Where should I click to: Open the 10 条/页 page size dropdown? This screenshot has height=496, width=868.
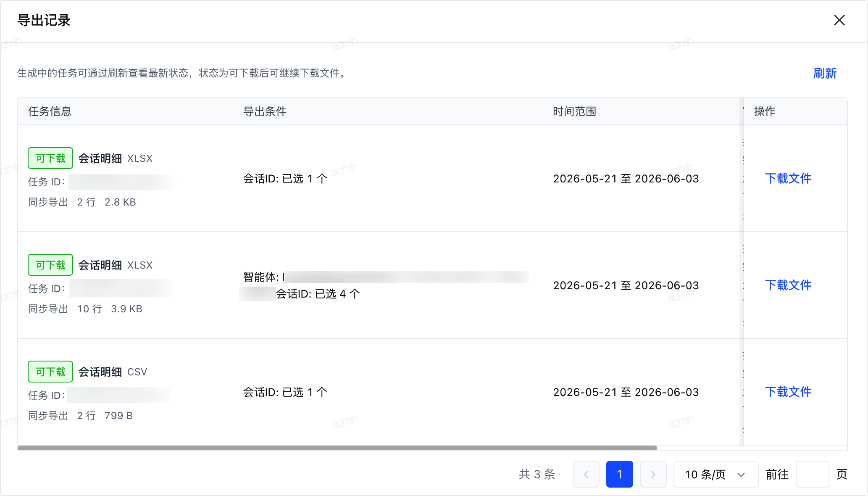715,474
